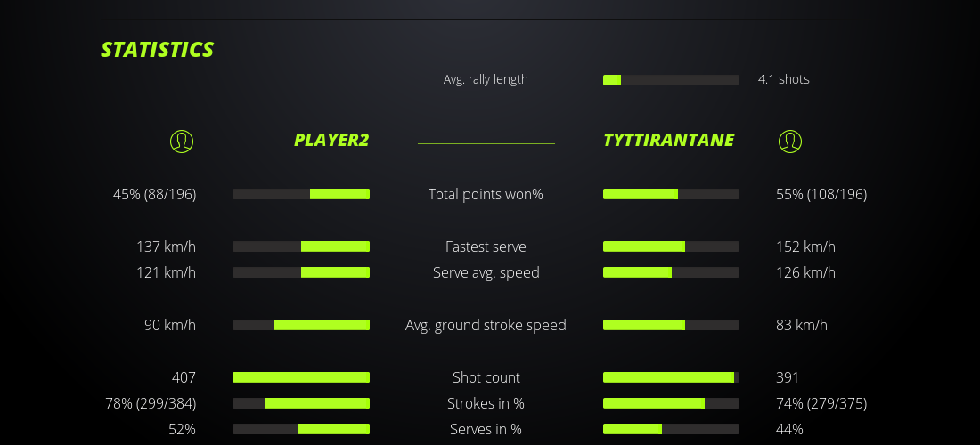Select the PLAYER2 name heading
The height and width of the screenshot is (445, 980).
(331, 140)
